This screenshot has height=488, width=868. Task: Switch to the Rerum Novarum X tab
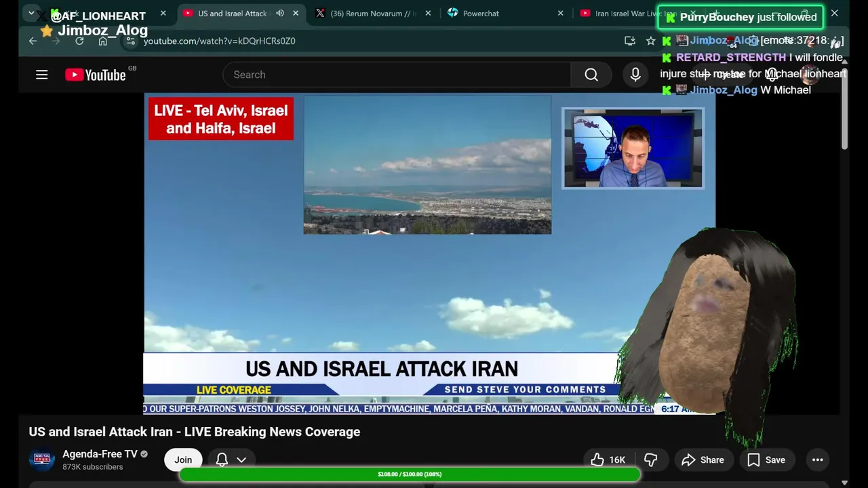[372, 14]
